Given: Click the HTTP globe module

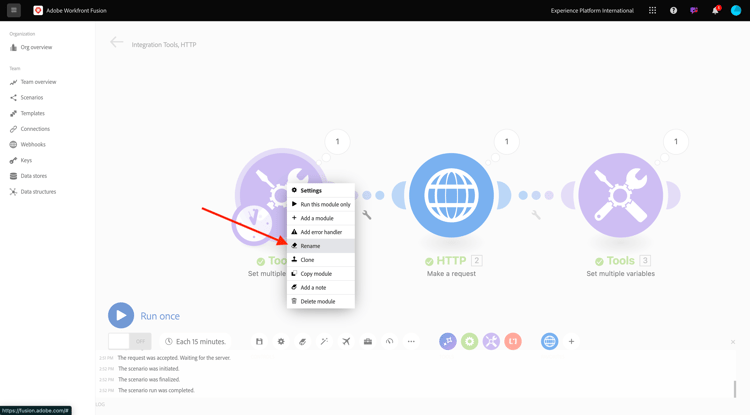Looking at the screenshot, I should click(x=452, y=195).
